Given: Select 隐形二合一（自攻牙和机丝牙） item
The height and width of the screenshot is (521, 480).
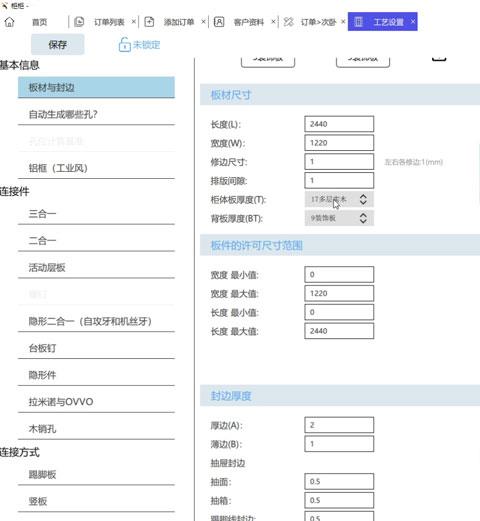Looking at the screenshot, I should pyautogui.click(x=96, y=321).
